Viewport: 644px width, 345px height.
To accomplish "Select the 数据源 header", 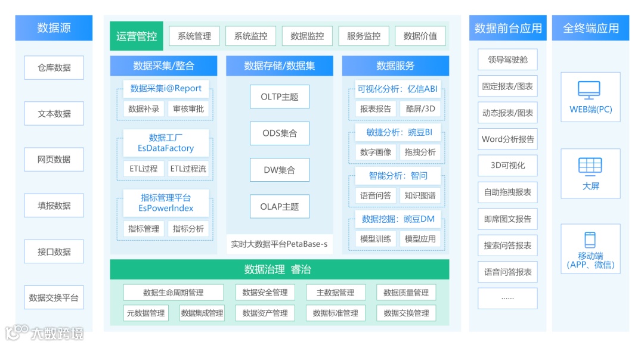I will click(54, 28).
